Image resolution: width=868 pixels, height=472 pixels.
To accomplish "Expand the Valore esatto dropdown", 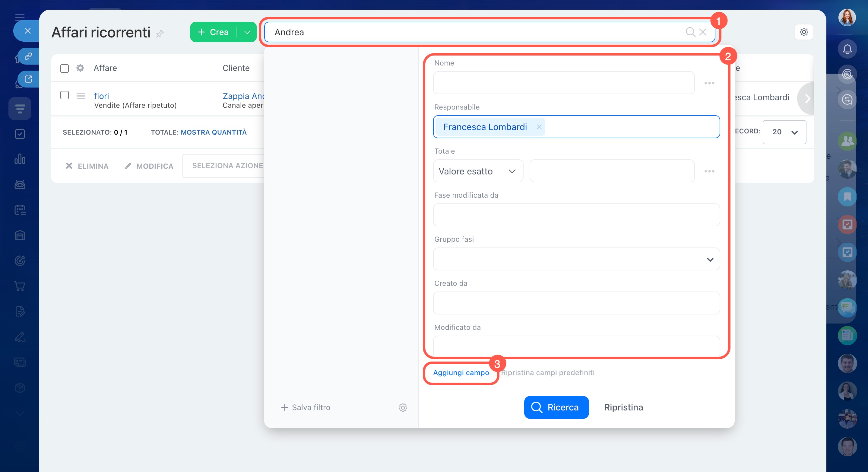I will tap(478, 171).
